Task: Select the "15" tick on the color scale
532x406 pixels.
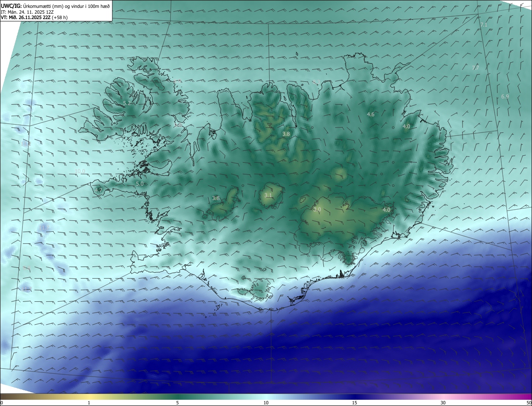Action: [355, 403]
